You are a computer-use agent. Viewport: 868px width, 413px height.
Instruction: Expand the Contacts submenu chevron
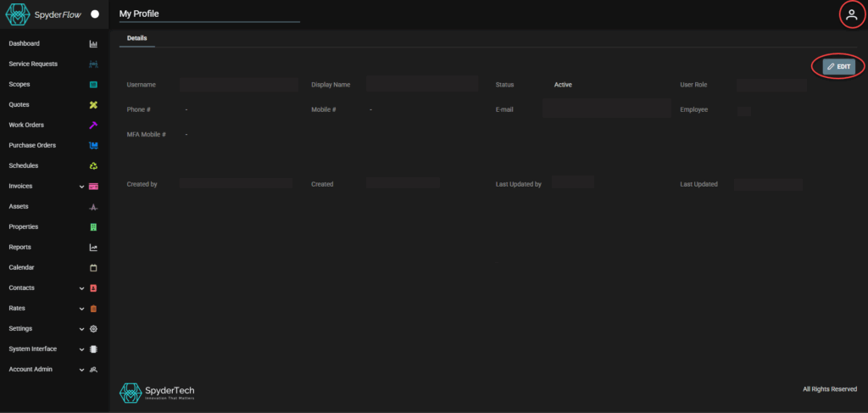[x=81, y=288]
